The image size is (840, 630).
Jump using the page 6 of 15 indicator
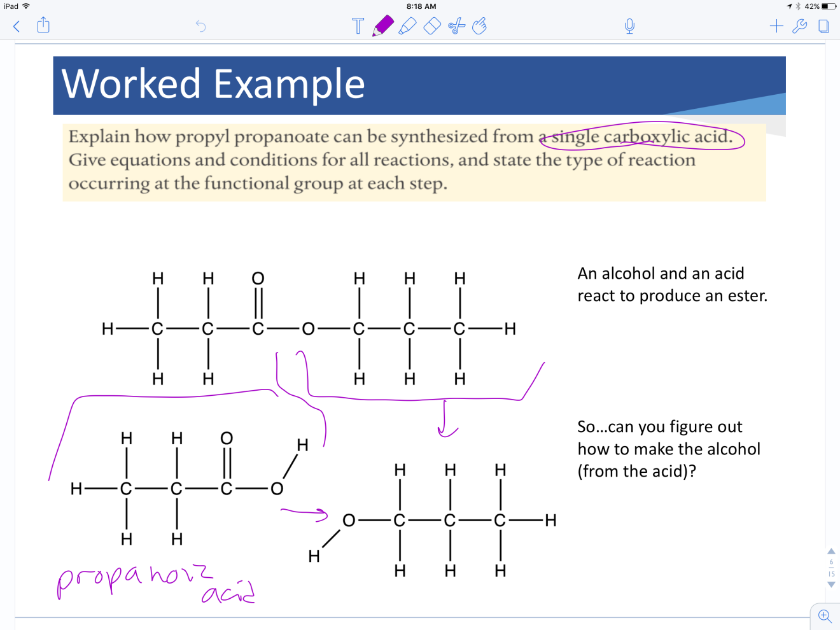coord(830,567)
